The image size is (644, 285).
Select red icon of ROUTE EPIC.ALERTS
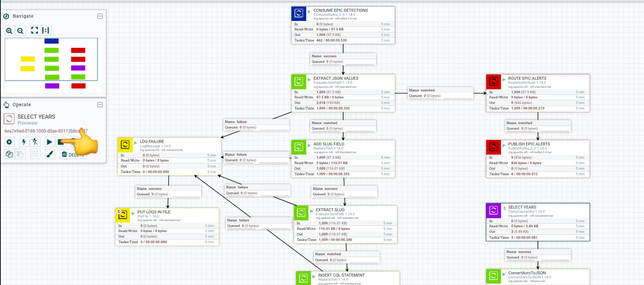(x=493, y=82)
